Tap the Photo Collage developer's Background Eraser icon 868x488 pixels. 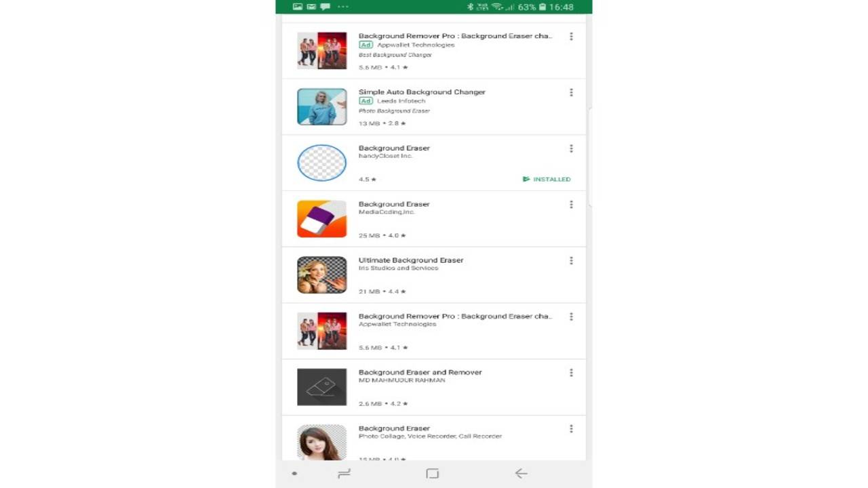(x=322, y=442)
